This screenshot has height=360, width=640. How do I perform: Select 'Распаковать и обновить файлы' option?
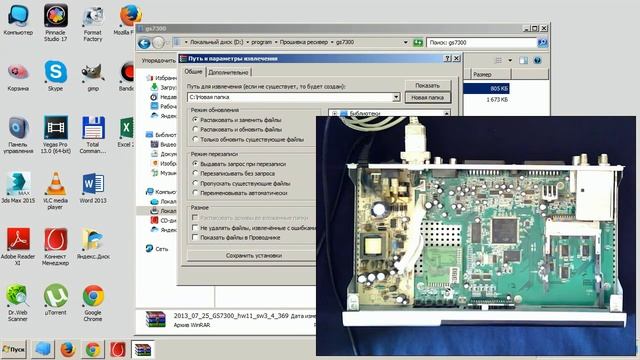point(195,129)
